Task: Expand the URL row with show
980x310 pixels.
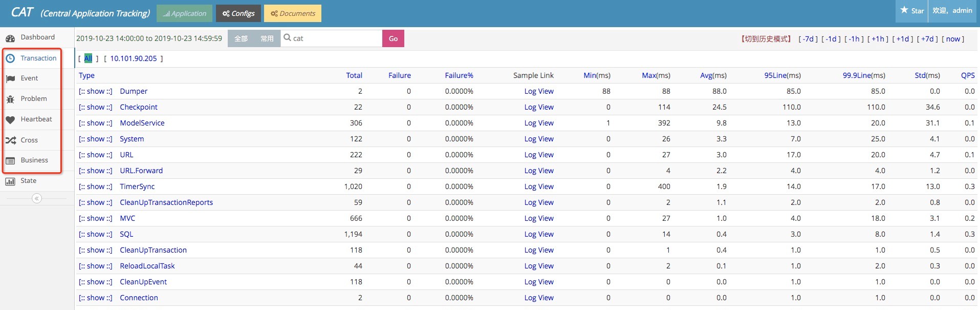Action: [x=96, y=155]
